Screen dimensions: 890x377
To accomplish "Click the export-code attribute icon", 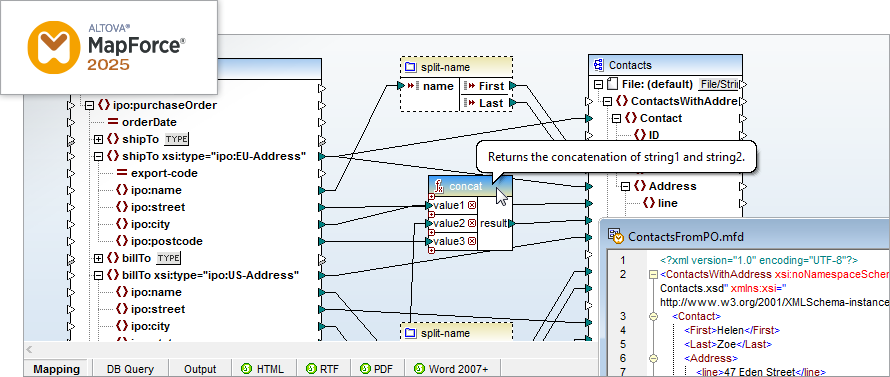I will click(121, 173).
